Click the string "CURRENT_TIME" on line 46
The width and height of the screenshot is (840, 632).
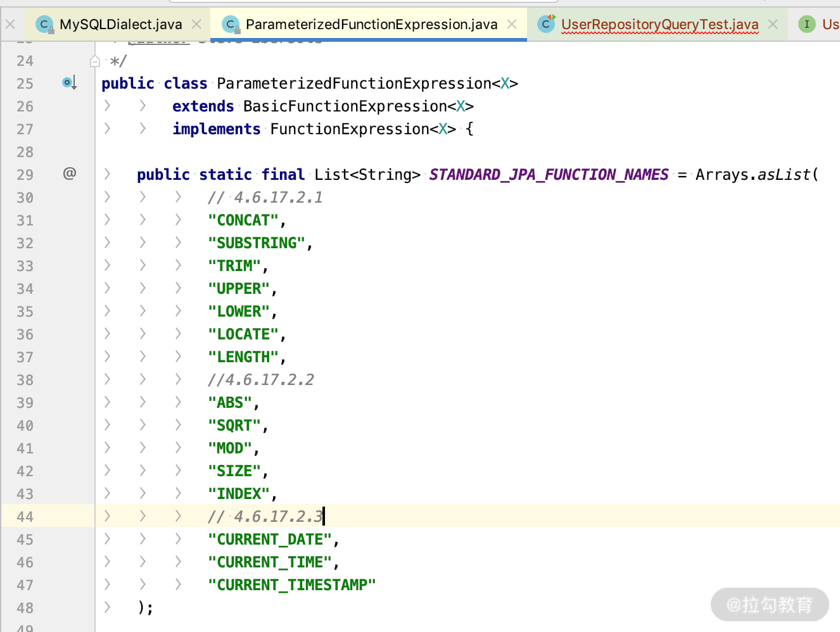click(270, 562)
